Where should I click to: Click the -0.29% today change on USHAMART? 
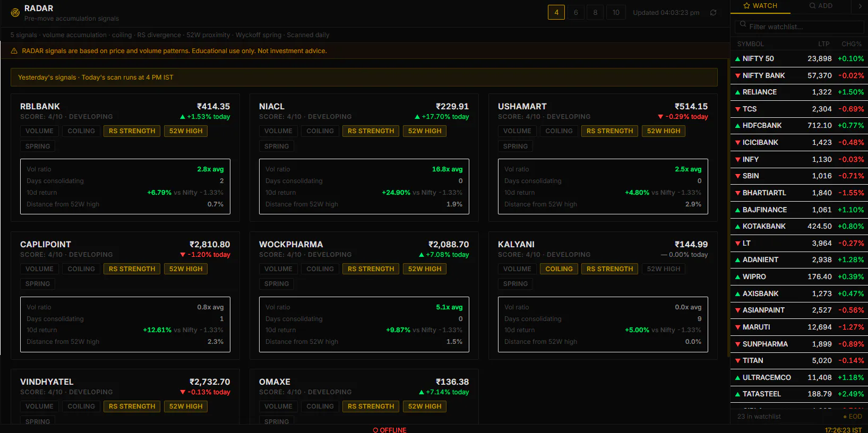[x=683, y=117]
